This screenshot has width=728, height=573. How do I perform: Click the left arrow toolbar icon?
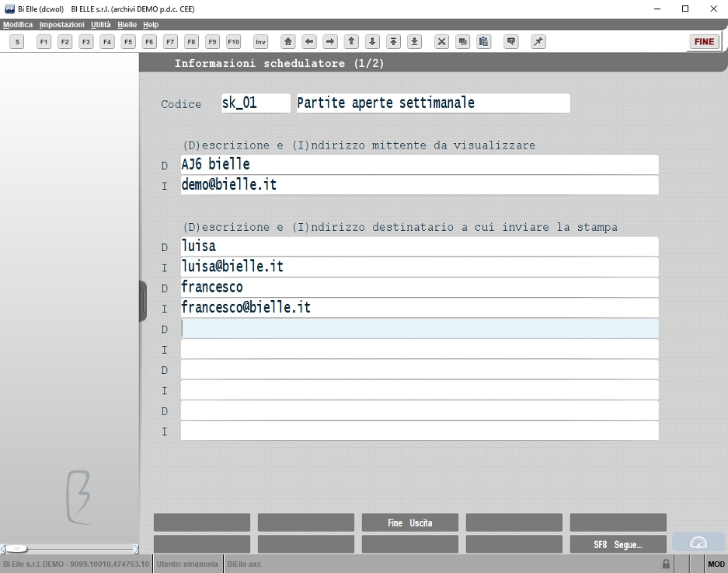(309, 42)
